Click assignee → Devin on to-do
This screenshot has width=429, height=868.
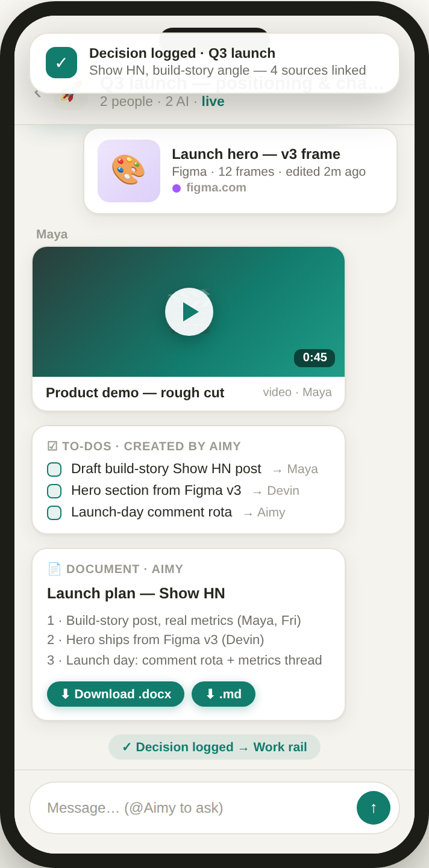pyautogui.click(x=275, y=491)
